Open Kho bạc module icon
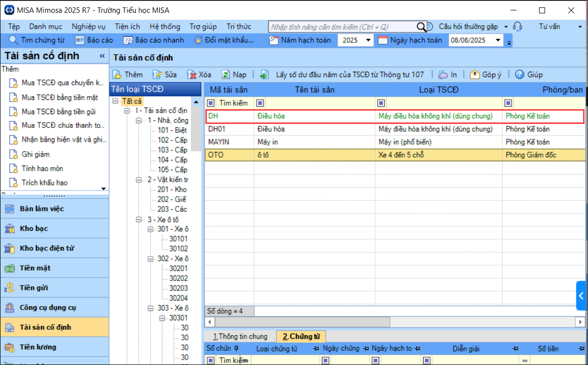588x365 pixels. pyautogui.click(x=10, y=229)
